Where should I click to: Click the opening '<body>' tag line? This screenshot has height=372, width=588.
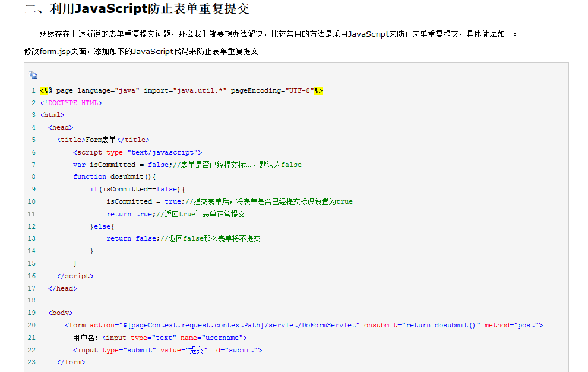click(61, 313)
